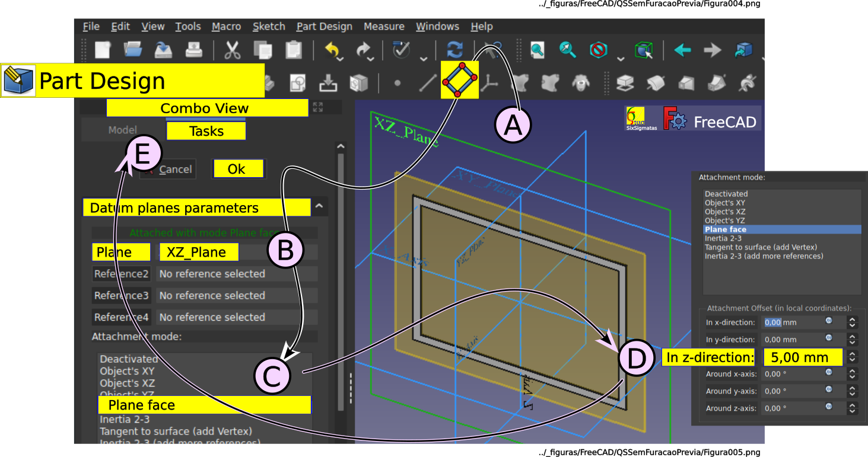868x457 pixels.
Task: Click the New document icon
Action: tap(103, 50)
